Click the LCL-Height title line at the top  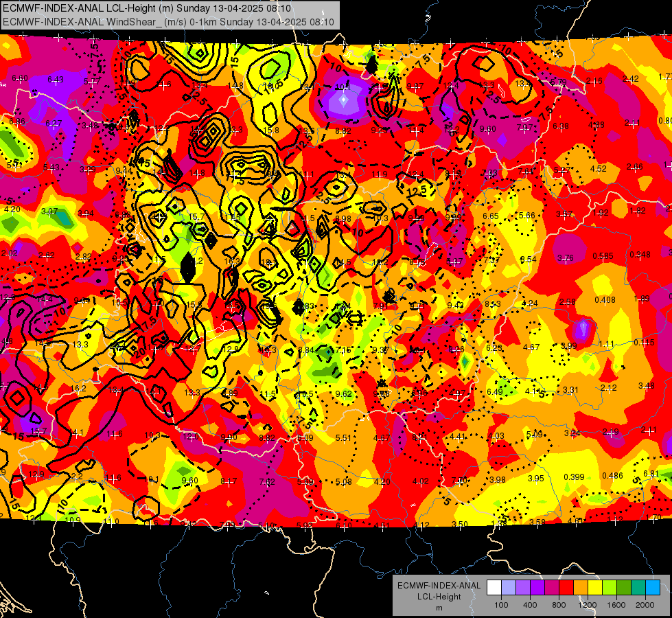pos(147,8)
